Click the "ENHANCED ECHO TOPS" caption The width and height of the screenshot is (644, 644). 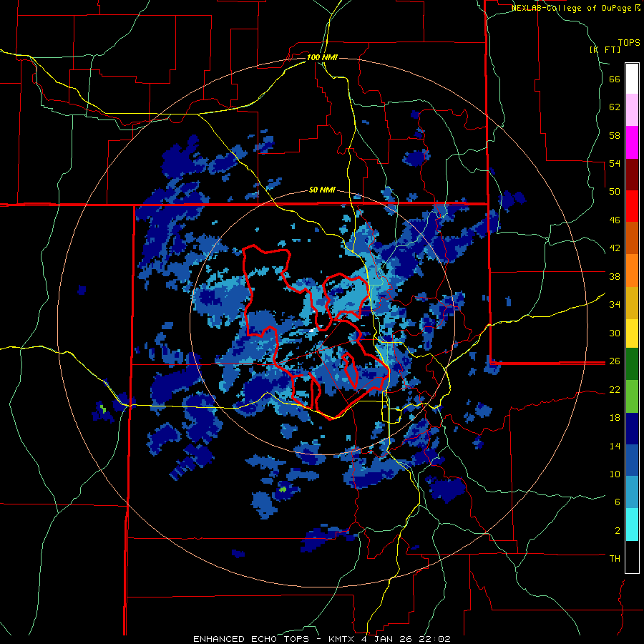click(x=251, y=639)
